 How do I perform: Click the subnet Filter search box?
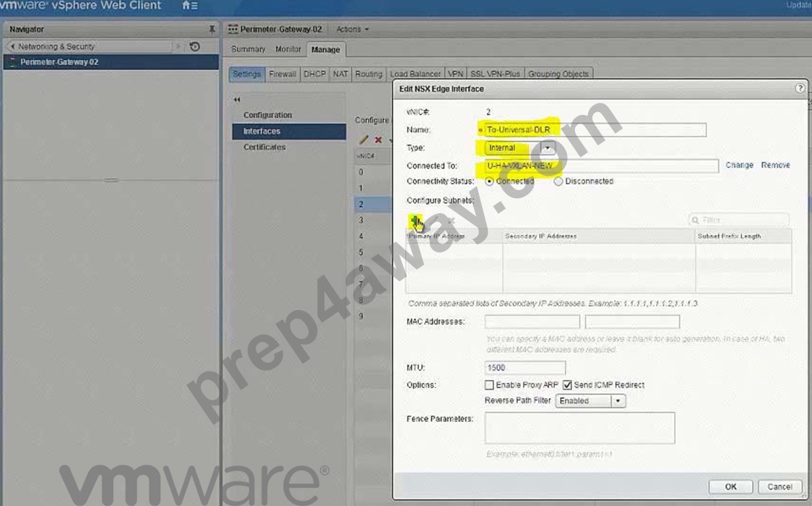coord(739,220)
